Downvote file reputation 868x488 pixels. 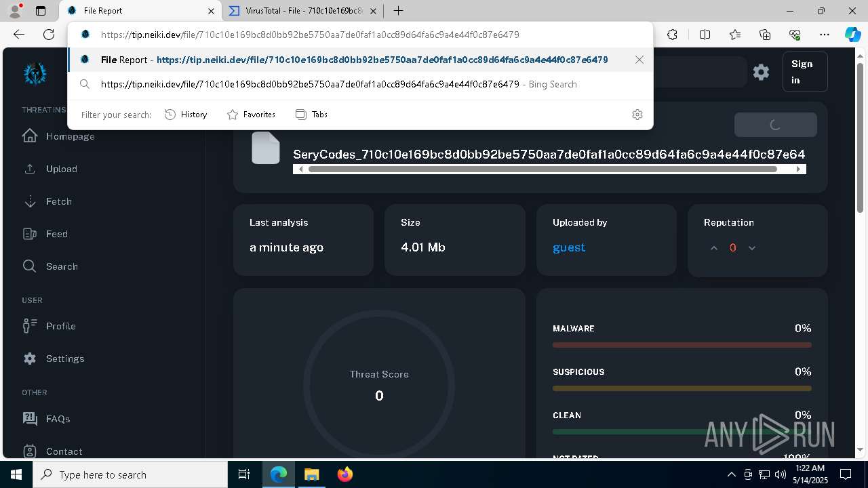coord(751,248)
